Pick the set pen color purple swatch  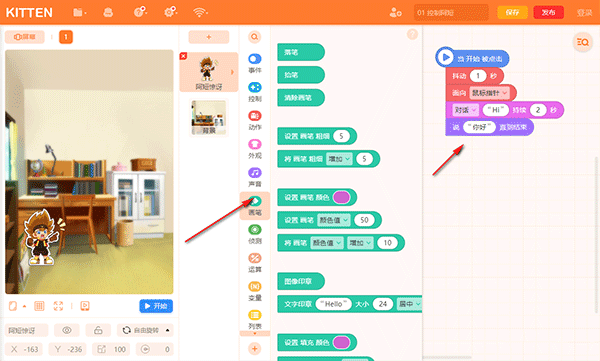(x=341, y=197)
